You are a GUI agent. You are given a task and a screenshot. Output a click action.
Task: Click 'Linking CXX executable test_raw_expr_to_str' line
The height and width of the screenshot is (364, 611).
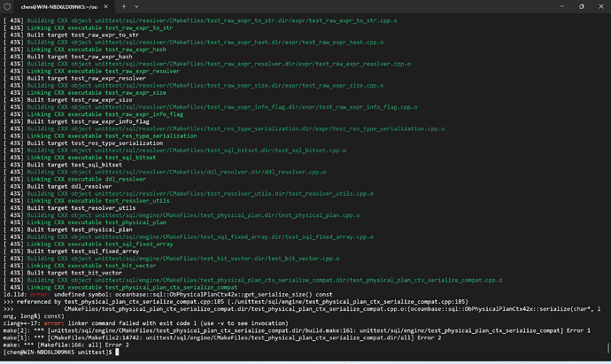tap(88, 28)
